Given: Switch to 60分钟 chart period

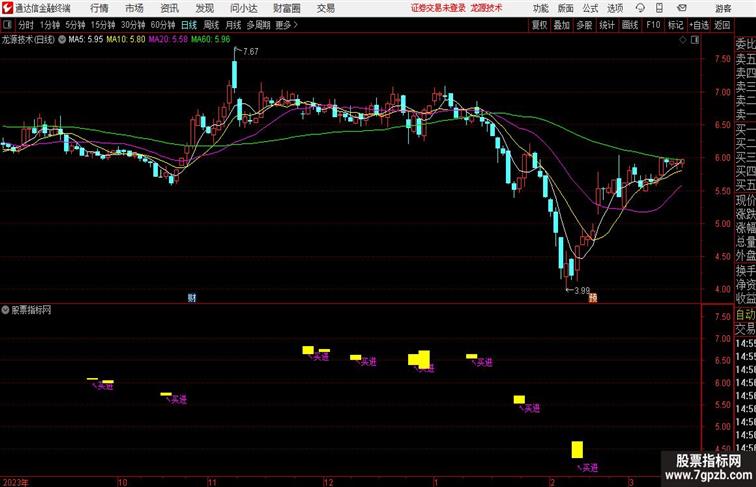Looking at the screenshot, I should tap(163, 25).
